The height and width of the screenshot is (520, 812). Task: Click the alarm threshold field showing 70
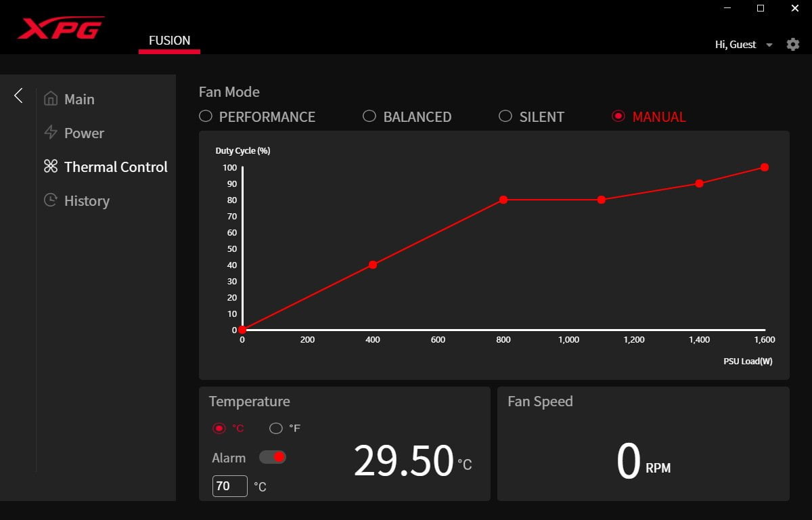coord(230,486)
